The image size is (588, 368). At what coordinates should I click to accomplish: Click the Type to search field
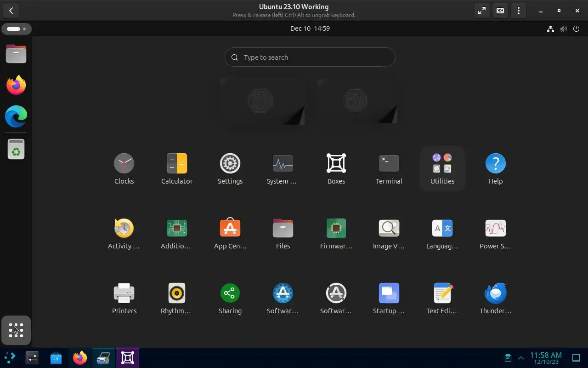pos(310,57)
